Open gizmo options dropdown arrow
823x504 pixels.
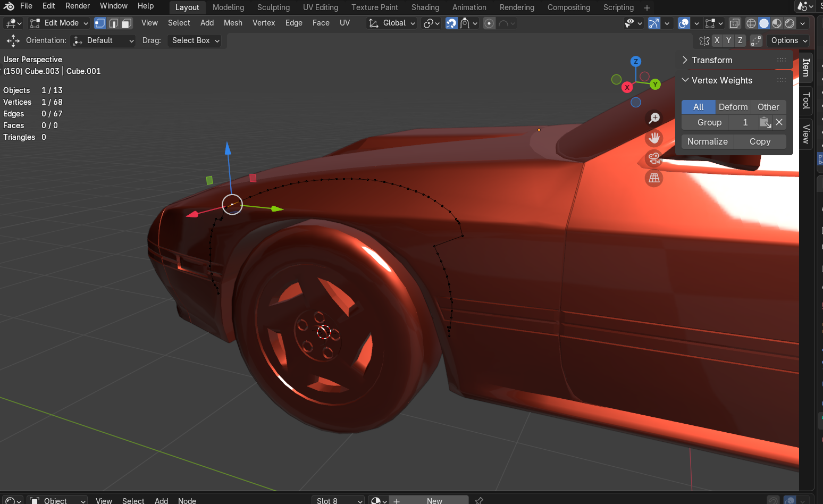(x=667, y=23)
